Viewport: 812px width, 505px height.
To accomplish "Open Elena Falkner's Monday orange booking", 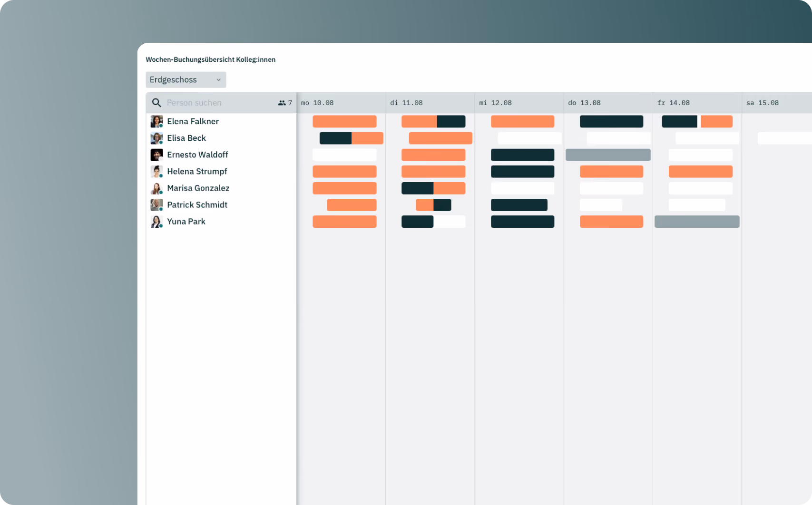I will click(x=344, y=121).
